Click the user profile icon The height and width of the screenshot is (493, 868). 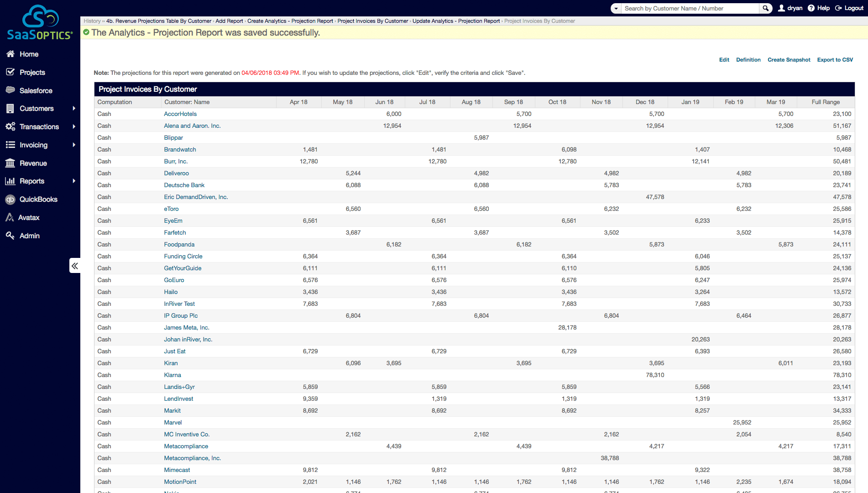pos(781,8)
